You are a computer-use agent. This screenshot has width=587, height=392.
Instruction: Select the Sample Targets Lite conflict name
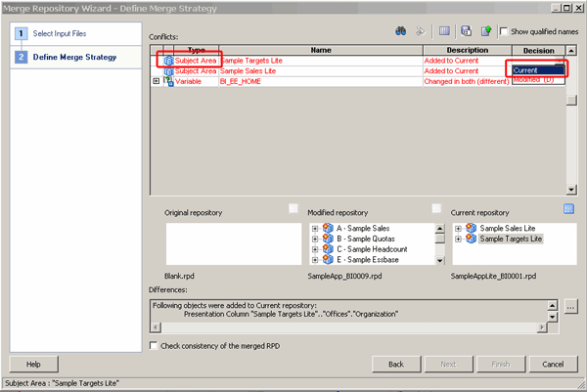click(x=251, y=61)
